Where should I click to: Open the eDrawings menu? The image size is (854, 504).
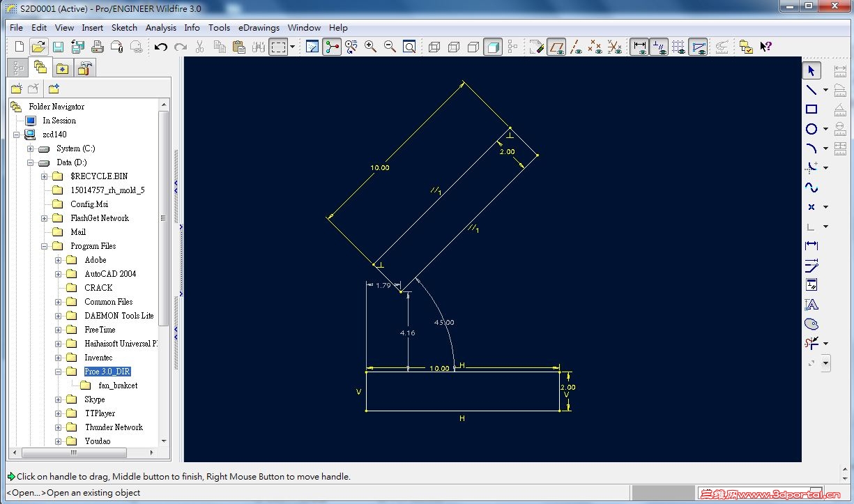(259, 28)
